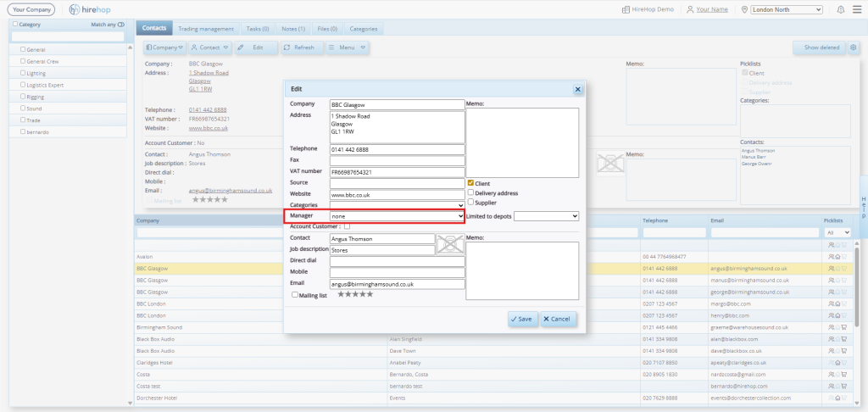Open the Your Name link
The width and height of the screenshot is (868, 412).
(712, 9)
